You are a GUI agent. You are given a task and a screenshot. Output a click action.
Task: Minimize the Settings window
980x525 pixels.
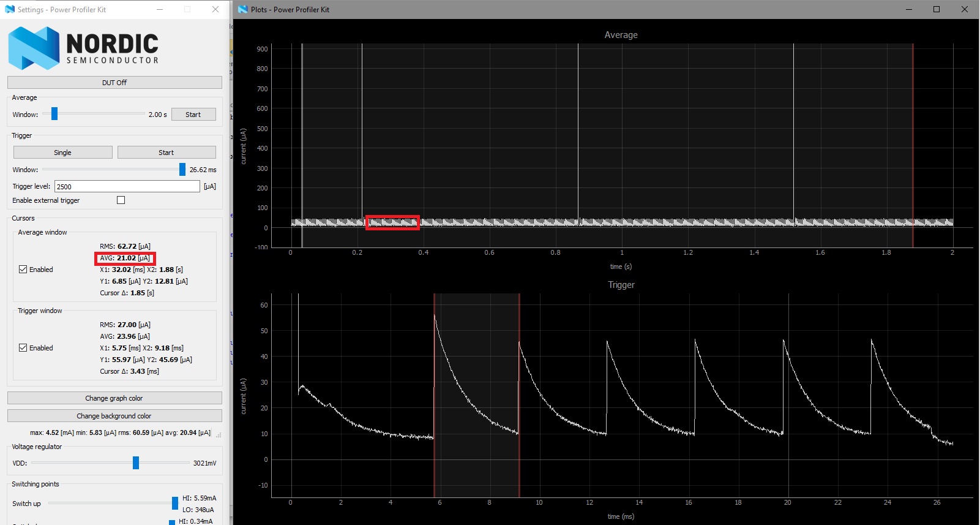click(160, 9)
